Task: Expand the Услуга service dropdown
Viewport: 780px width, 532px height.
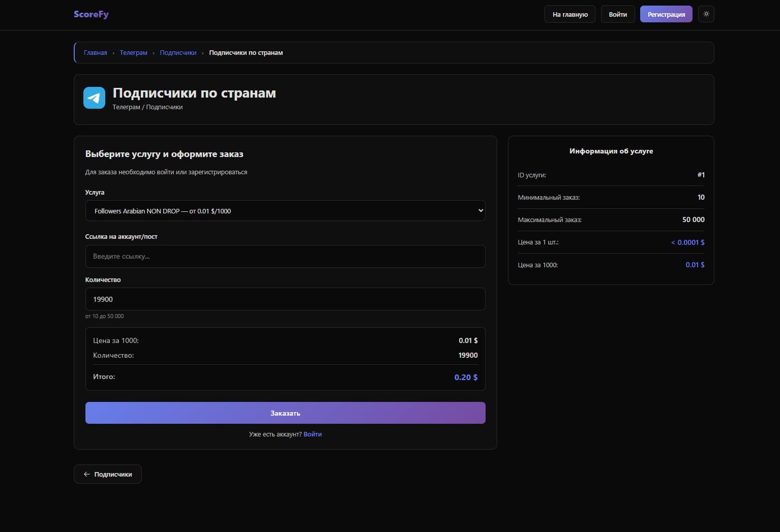Action: 285,211
